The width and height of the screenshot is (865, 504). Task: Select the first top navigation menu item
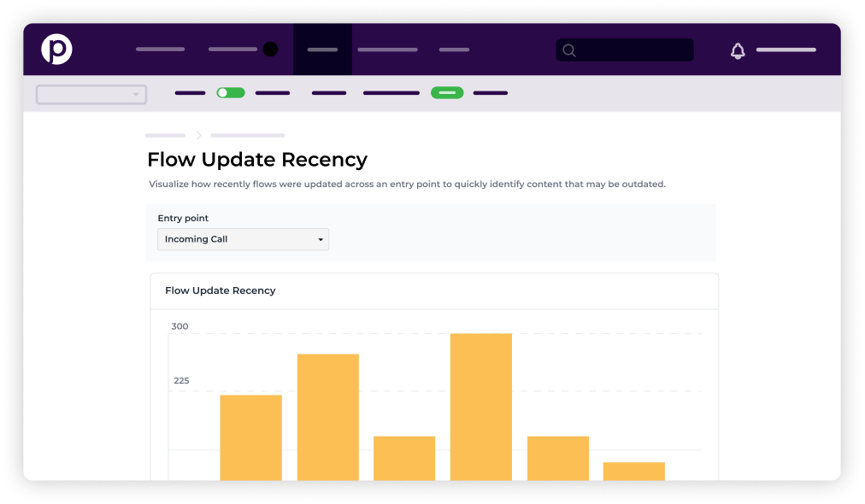(x=160, y=49)
